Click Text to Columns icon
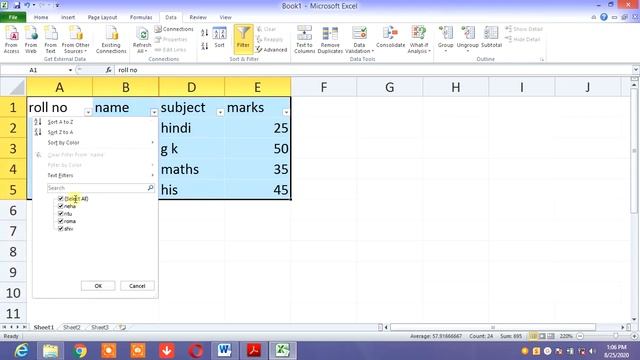 (x=304, y=39)
